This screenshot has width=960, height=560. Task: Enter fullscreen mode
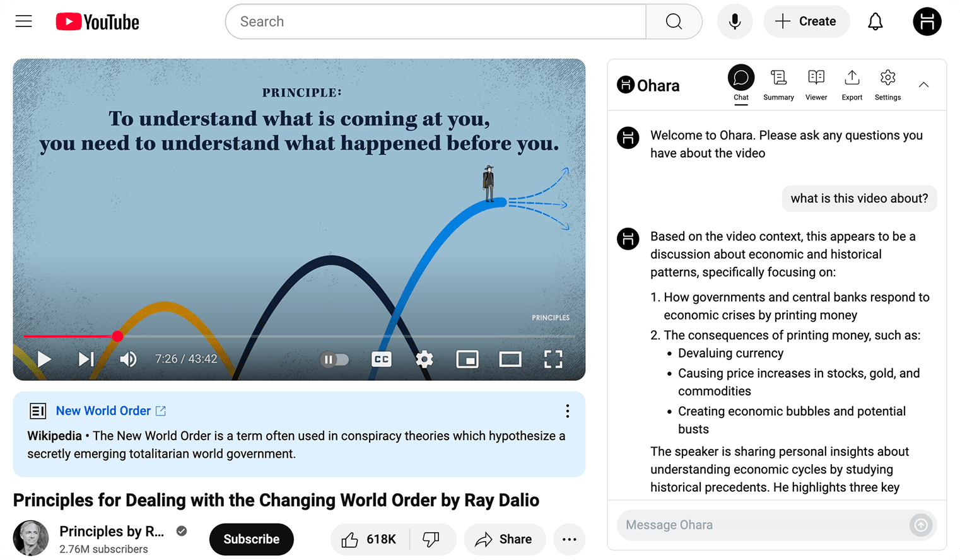pyautogui.click(x=553, y=359)
